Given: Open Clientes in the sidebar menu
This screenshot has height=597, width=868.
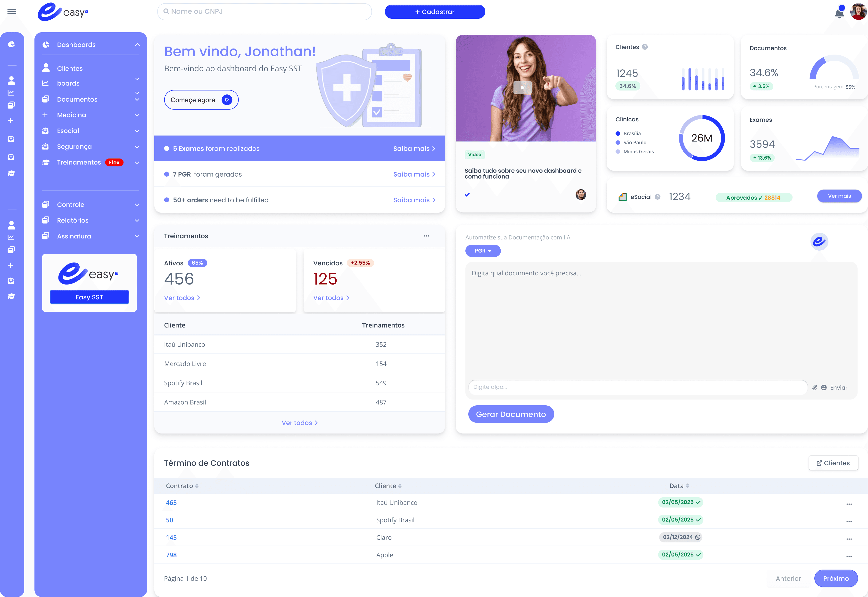Looking at the screenshot, I should pos(70,68).
